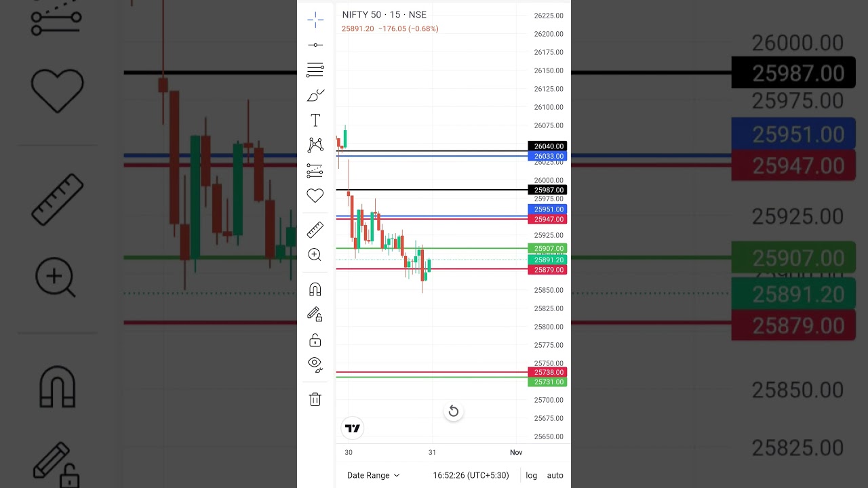Viewport: 868px width, 488px height.
Task: Activate the zoom in tool
Action: (315, 255)
